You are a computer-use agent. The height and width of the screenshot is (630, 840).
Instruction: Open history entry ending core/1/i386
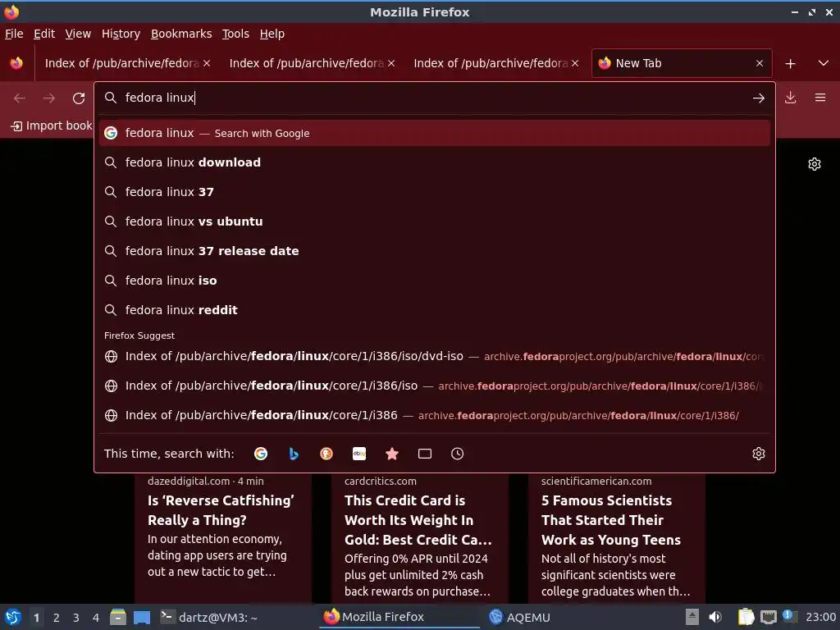pyautogui.click(x=435, y=415)
